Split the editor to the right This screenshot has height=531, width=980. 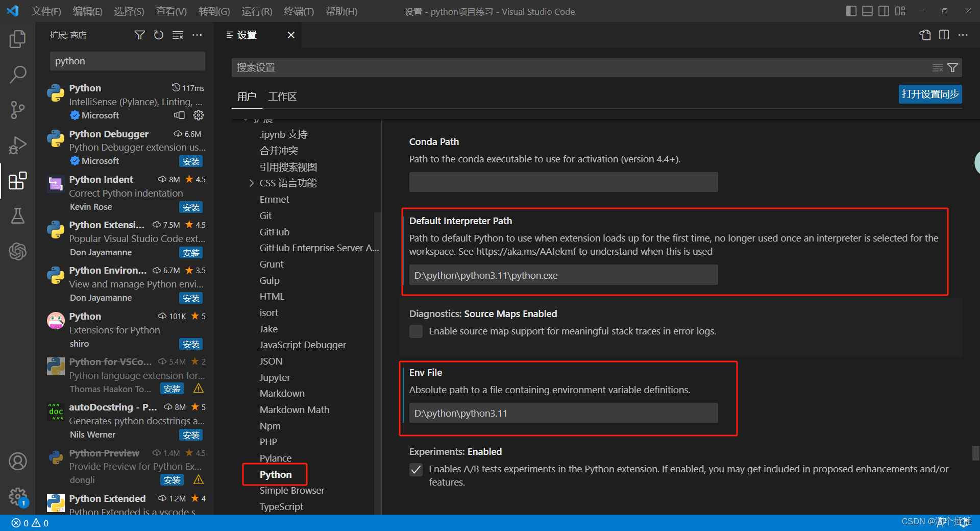pos(944,35)
